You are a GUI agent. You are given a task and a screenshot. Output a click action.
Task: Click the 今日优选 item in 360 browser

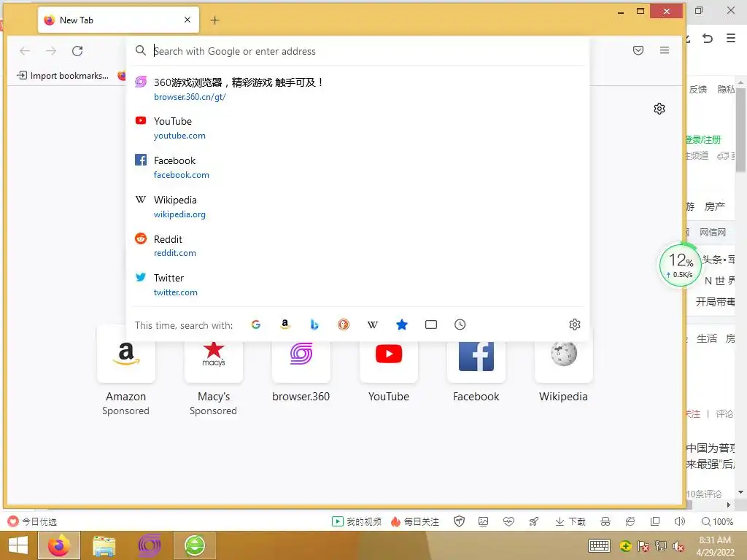pos(32,521)
